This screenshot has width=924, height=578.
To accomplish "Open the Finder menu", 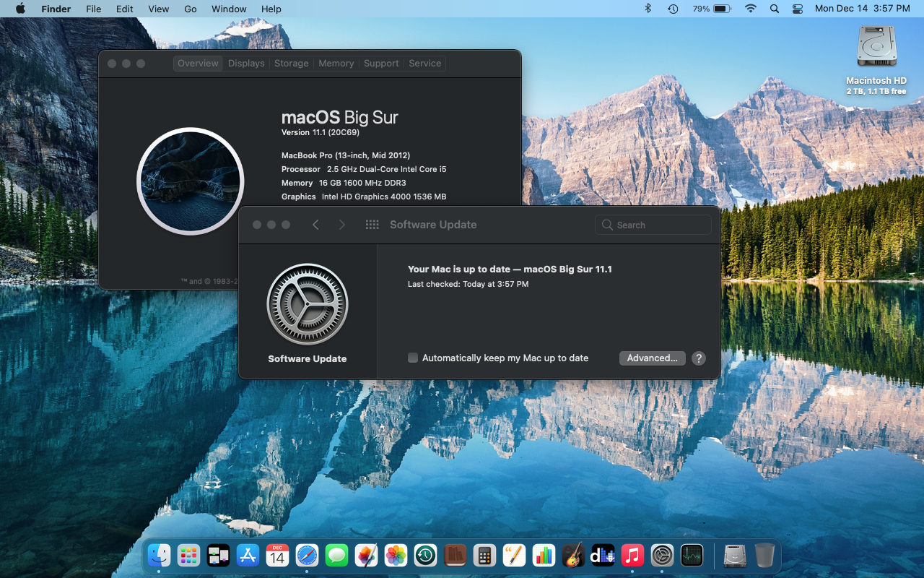I will [56, 9].
